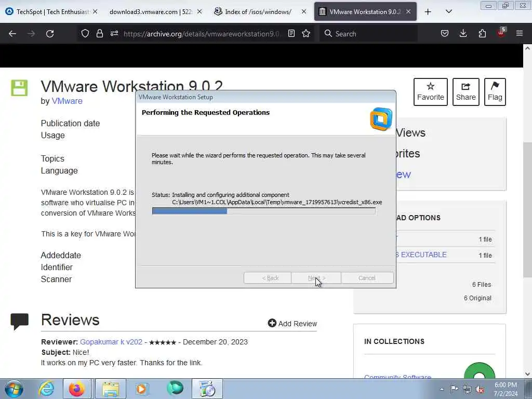Viewport: 532px width, 399px height.
Task: Close the download3.vmware.com tab
Action: pos(199,11)
